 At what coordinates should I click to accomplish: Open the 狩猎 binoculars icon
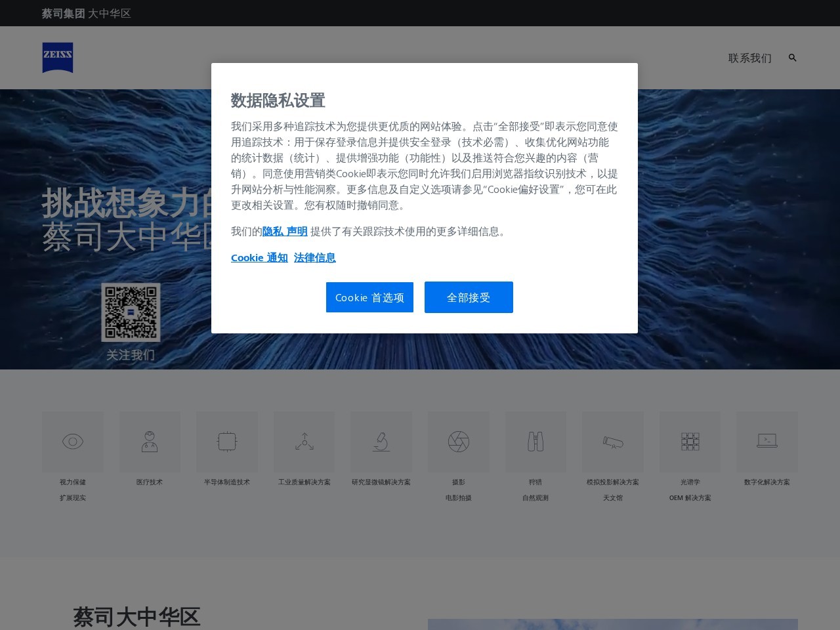(x=535, y=442)
